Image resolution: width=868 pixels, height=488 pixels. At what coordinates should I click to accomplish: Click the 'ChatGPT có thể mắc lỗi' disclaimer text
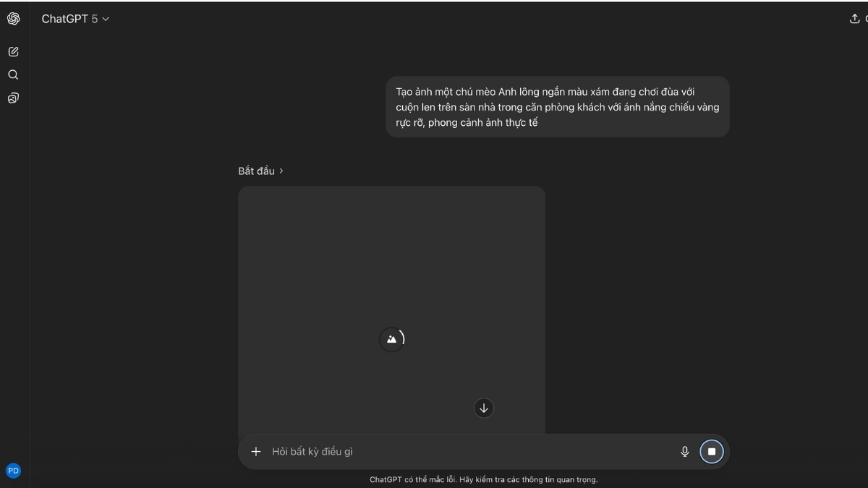483,479
